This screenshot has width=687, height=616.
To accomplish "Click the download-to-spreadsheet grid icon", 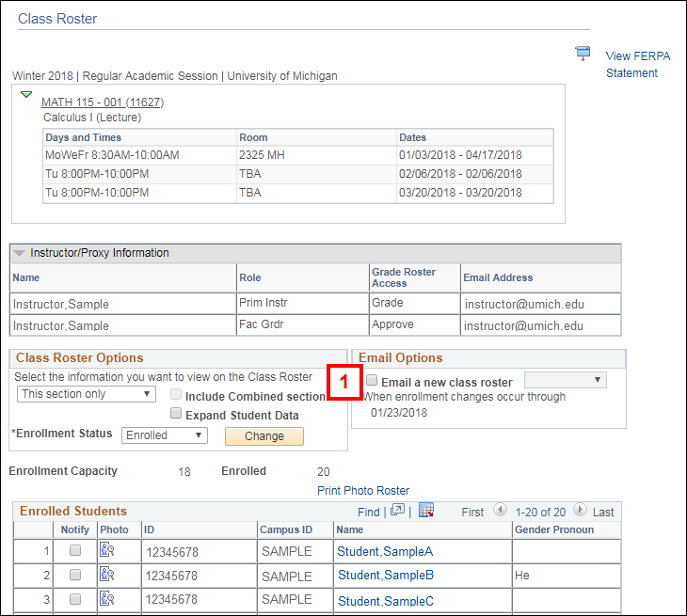I will click(426, 511).
